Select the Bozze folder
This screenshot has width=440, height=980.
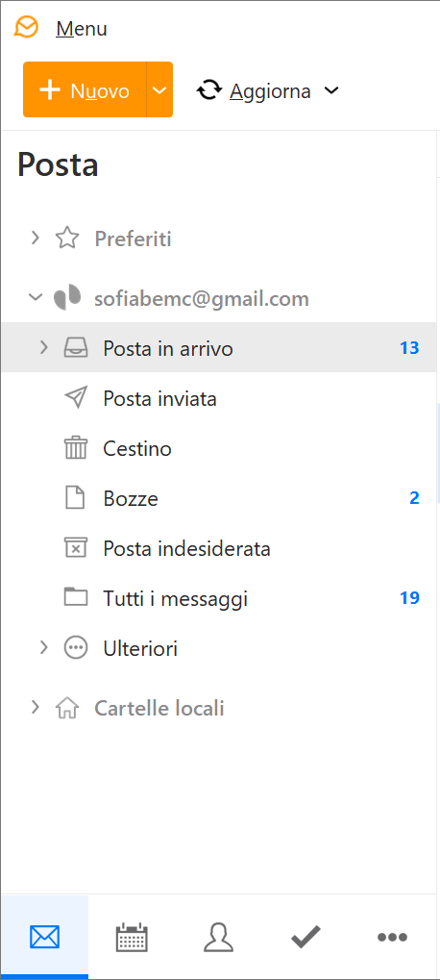coord(218,498)
